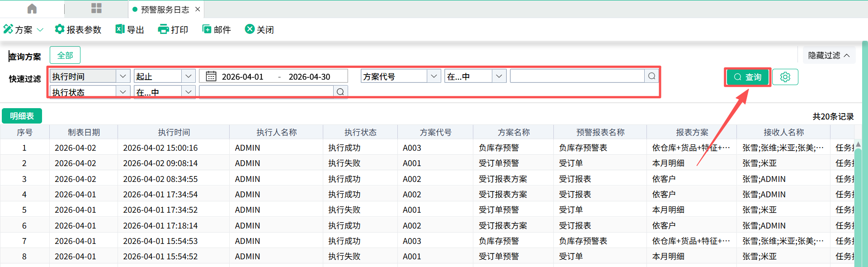Click the home icon tab
This screenshot has height=267, width=868.
[x=32, y=9]
